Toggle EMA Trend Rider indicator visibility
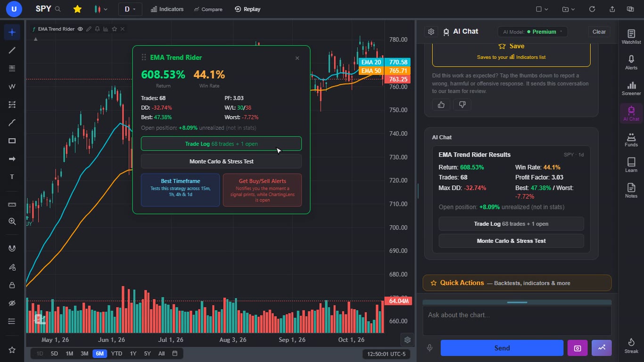Viewport: 644px width, 362px height. point(80,29)
